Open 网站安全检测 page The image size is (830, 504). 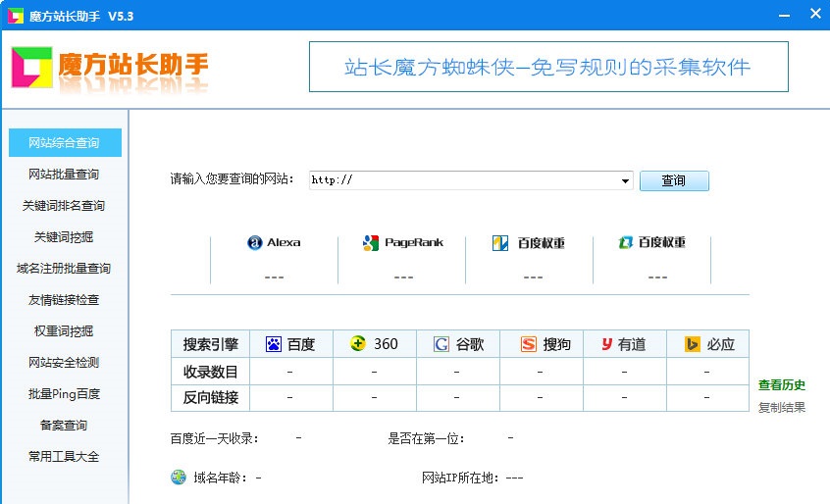(64, 362)
